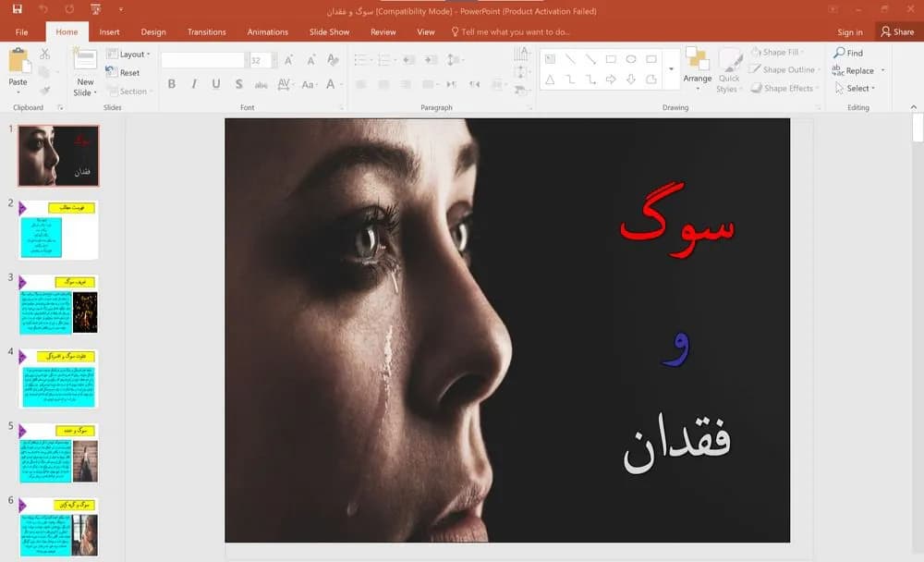
Task: Select the Oval shape in gallery
Action: pyautogui.click(x=631, y=59)
